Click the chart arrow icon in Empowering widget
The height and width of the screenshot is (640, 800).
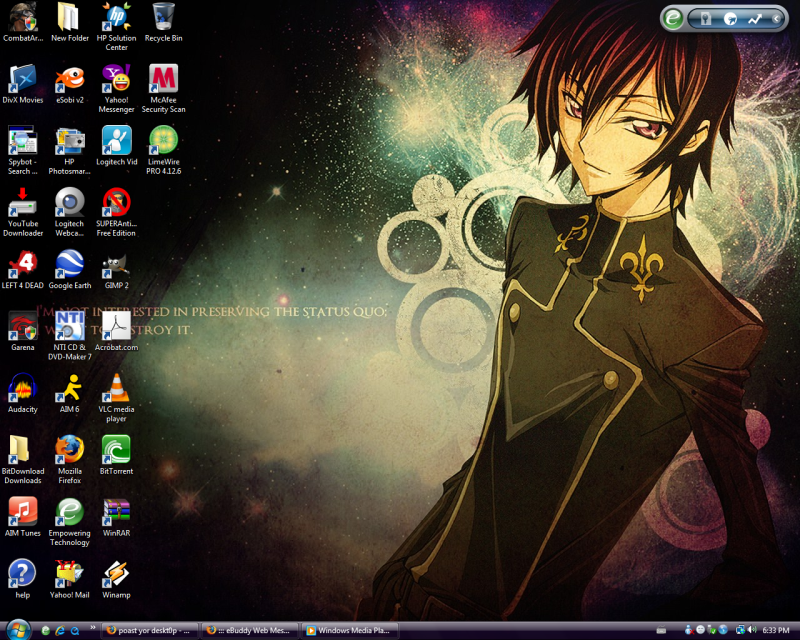point(755,18)
